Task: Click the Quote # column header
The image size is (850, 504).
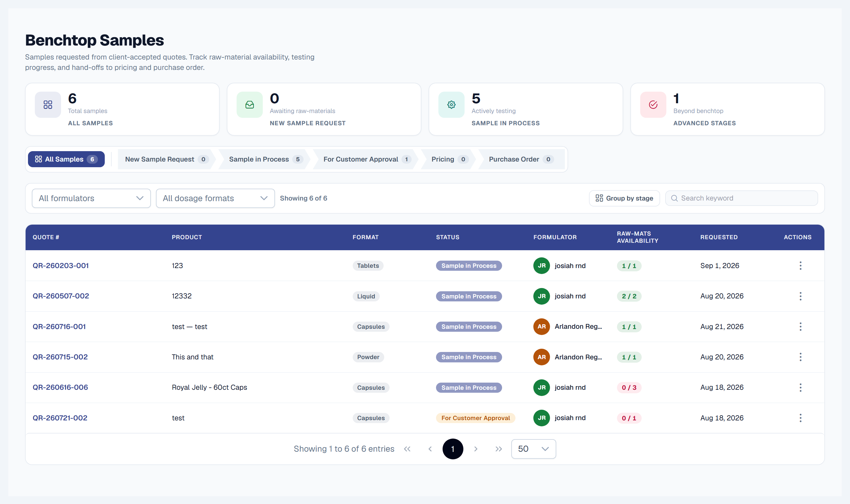Action: (46, 237)
